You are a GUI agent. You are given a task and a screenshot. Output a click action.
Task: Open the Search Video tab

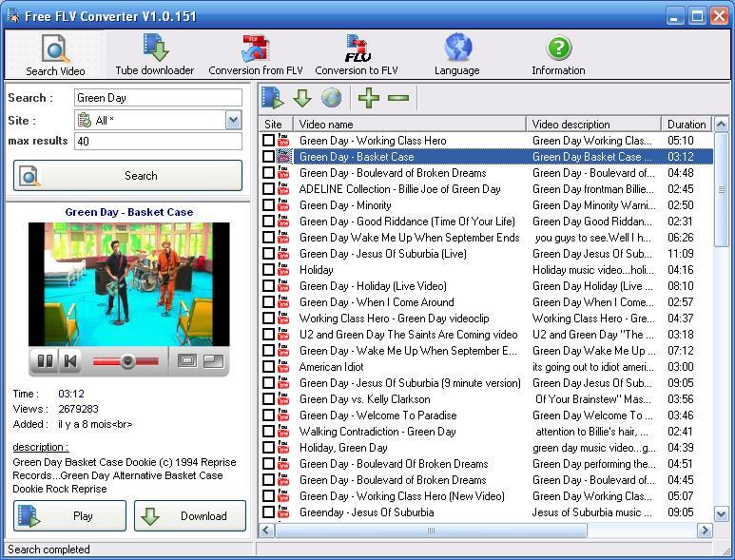55,54
